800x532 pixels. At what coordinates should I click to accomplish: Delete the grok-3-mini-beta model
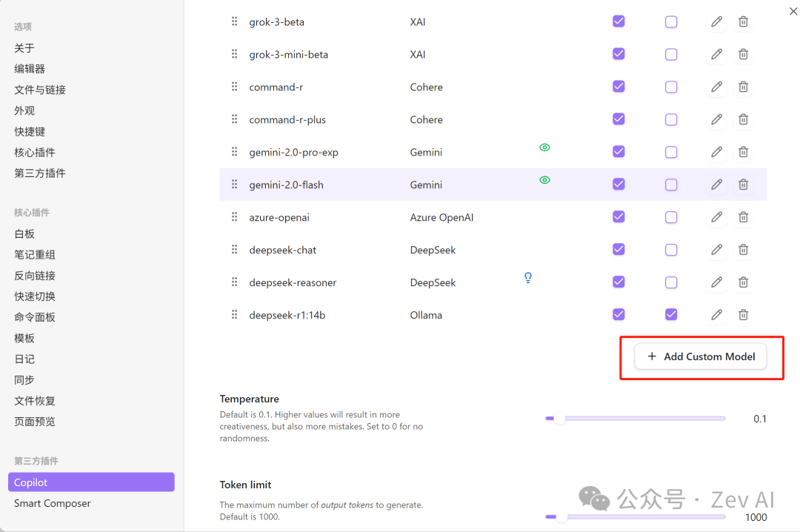(x=744, y=54)
